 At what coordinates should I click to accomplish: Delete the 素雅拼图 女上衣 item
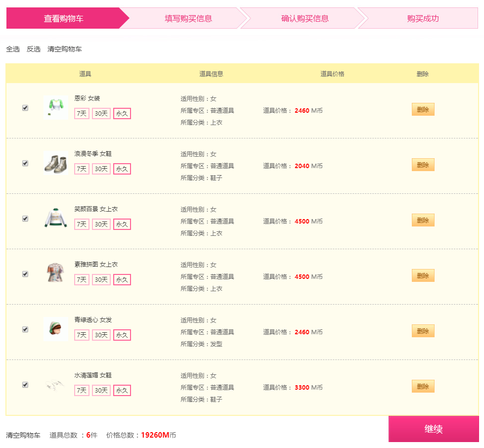tap(423, 276)
